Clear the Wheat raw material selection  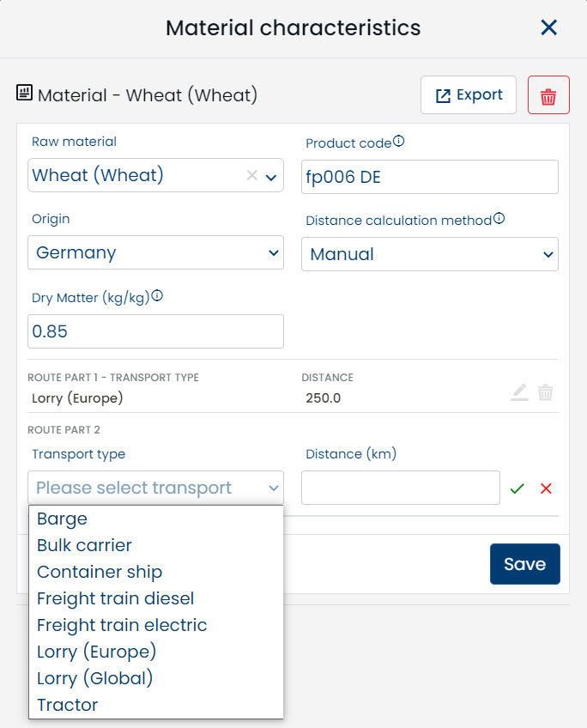pyautogui.click(x=251, y=175)
